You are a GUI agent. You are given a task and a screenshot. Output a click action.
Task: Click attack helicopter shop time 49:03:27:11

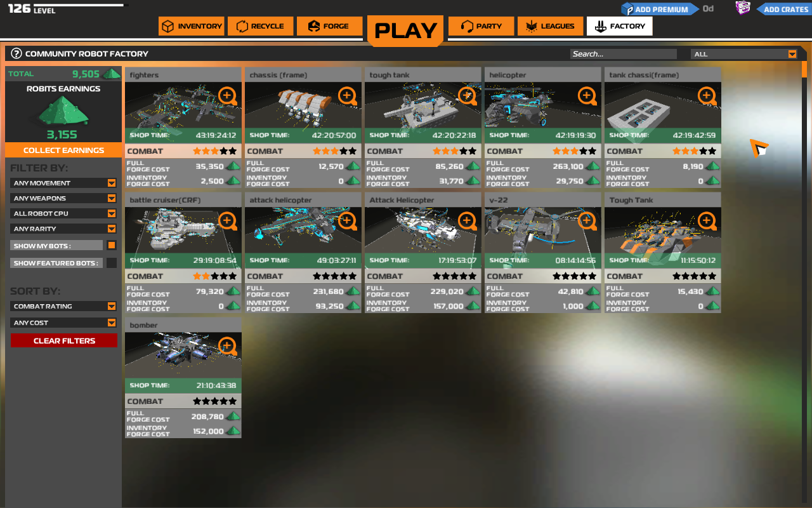tap(335, 260)
